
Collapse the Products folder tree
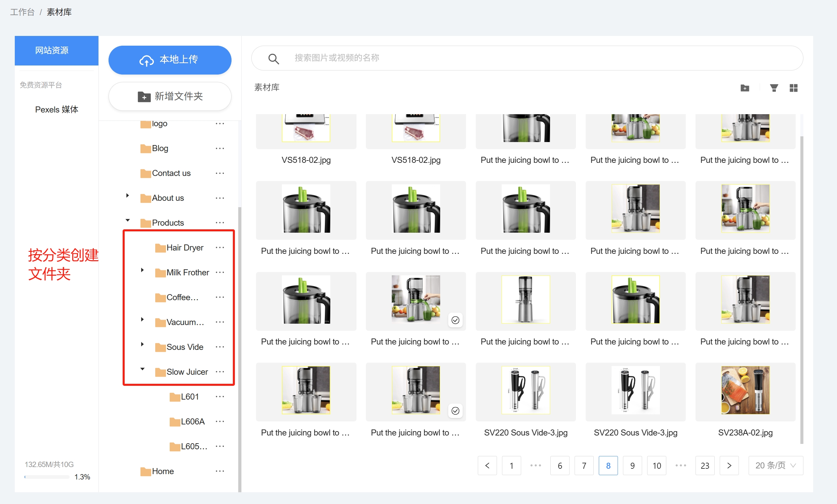(x=128, y=220)
